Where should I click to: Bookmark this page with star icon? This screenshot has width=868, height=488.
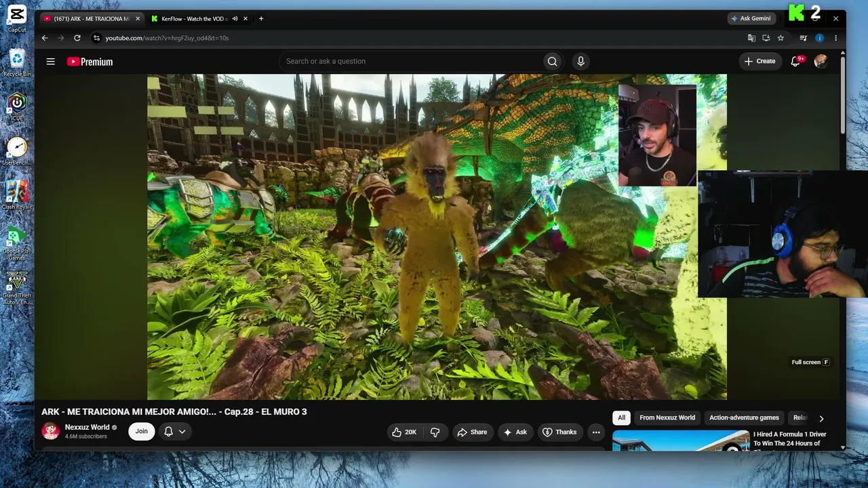tap(781, 38)
